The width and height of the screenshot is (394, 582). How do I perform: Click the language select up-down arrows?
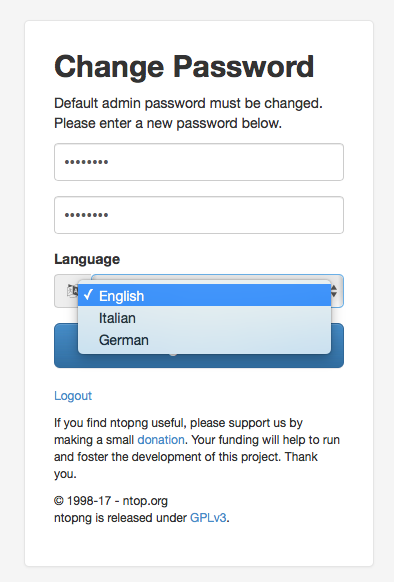[x=334, y=291]
